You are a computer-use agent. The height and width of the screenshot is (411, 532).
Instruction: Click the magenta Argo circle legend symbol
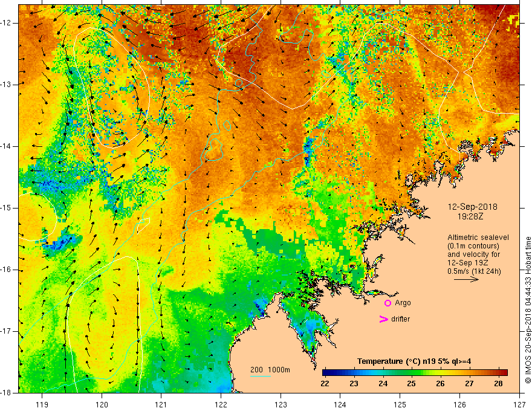pyautogui.click(x=388, y=303)
